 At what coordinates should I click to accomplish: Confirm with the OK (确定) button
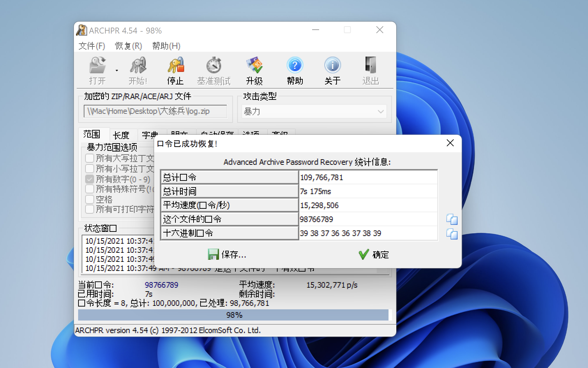[x=374, y=255]
